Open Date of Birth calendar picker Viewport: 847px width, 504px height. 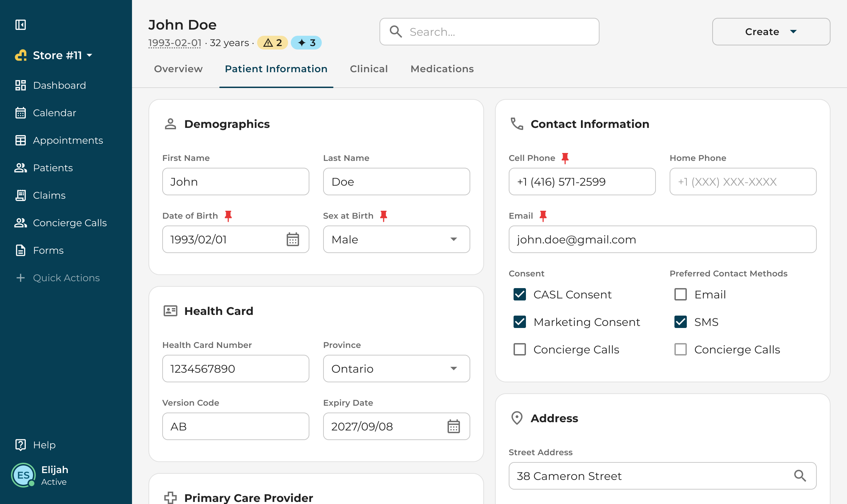293,239
